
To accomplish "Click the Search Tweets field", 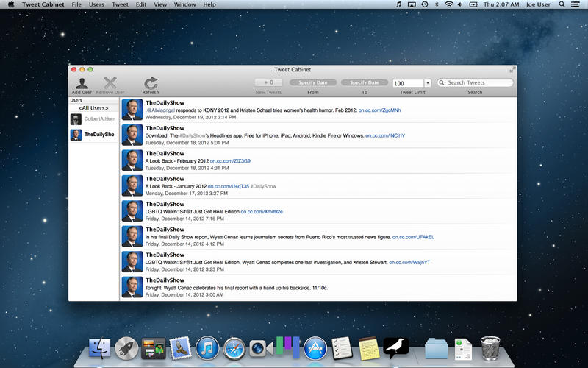I will click(475, 82).
